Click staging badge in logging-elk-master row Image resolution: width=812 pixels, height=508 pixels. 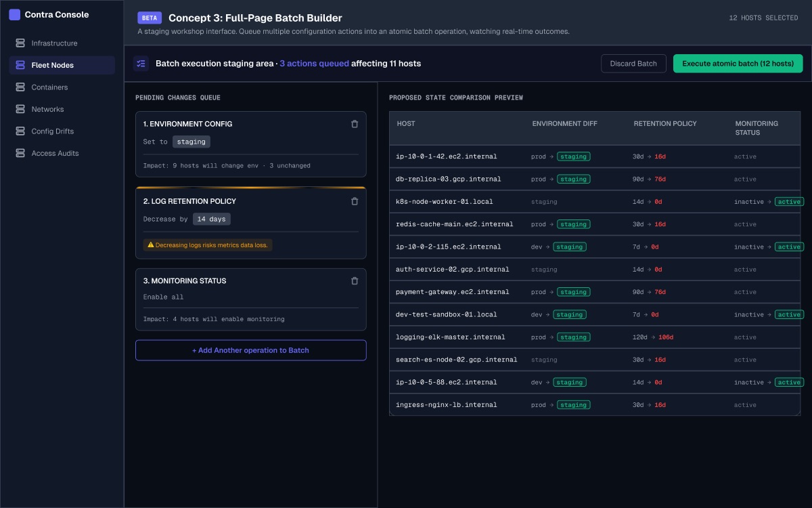[573, 337]
